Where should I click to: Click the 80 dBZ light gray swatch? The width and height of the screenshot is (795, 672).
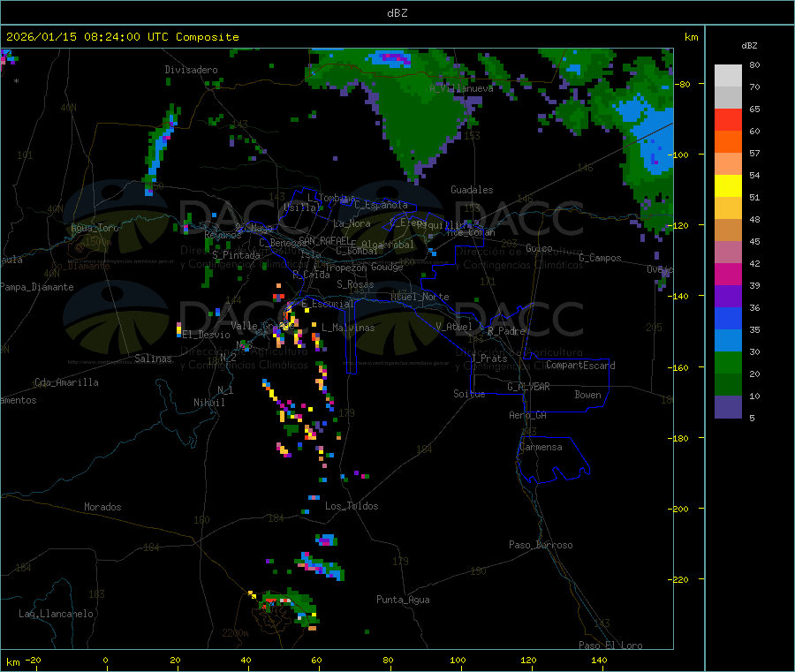[728, 76]
